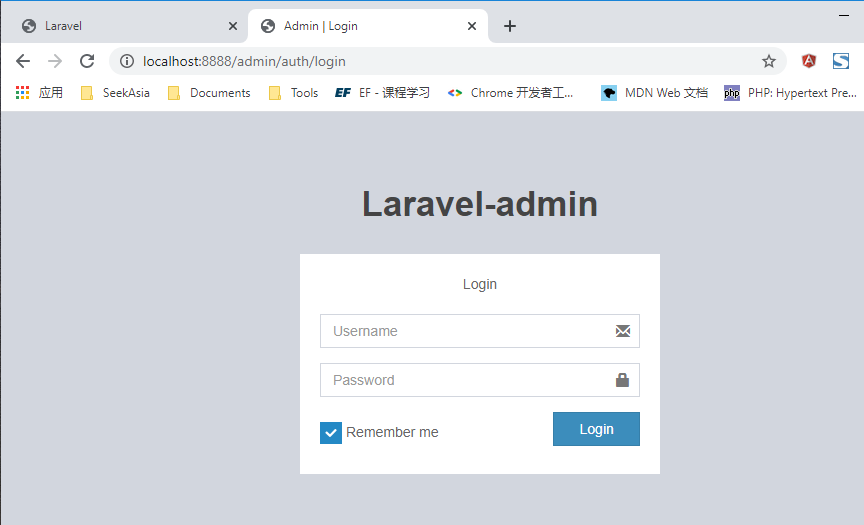864x525 pixels.
Task: Click the blue Login button
Action: [x=596, y=429]
